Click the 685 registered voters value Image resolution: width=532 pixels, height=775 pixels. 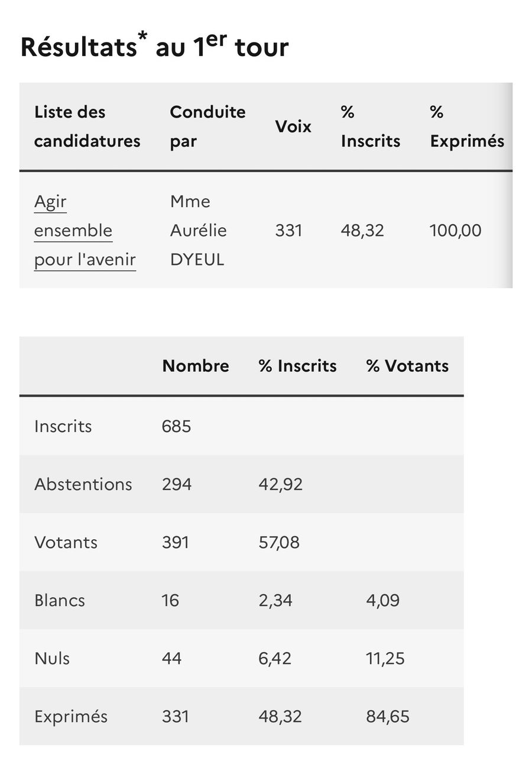point(176,426)
